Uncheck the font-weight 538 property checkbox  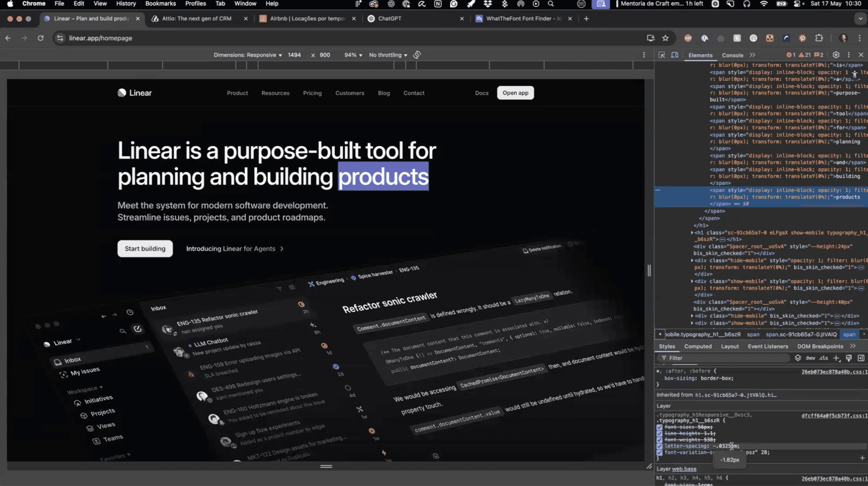tap(659, 440)
